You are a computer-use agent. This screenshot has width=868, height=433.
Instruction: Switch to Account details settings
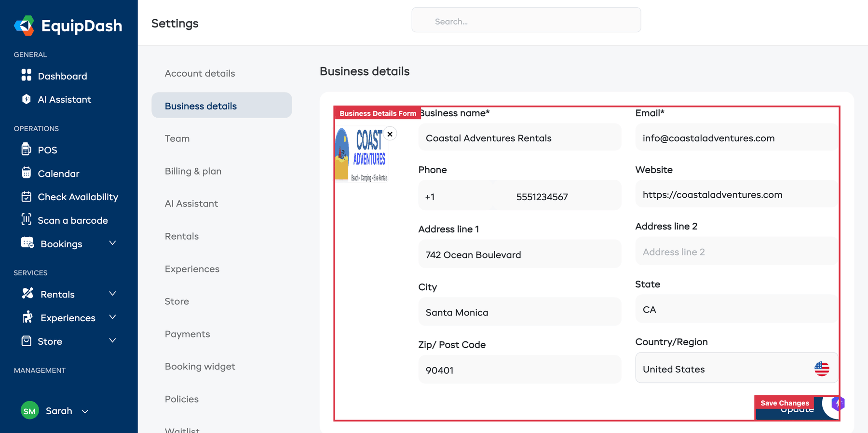200,73
